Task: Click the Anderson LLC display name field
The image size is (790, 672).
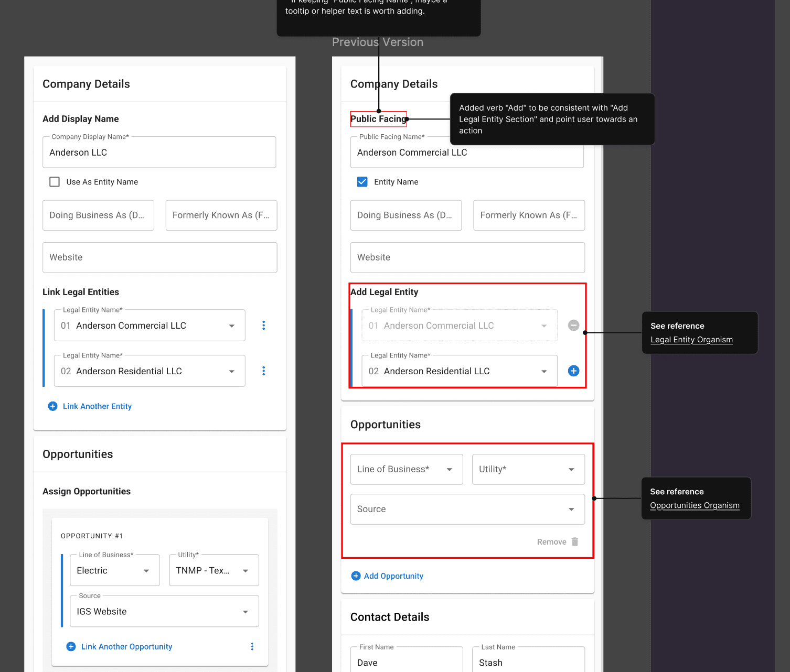Action: coord(159,153)
